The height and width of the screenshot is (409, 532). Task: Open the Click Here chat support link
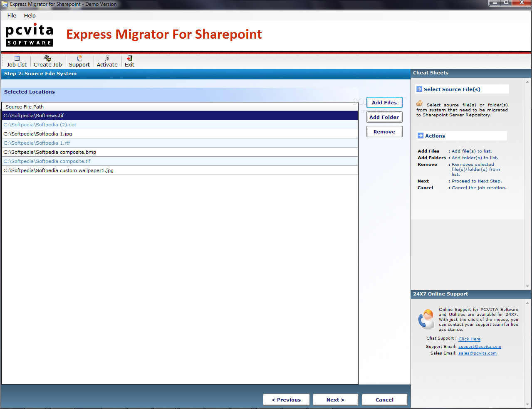coord(469,339)
